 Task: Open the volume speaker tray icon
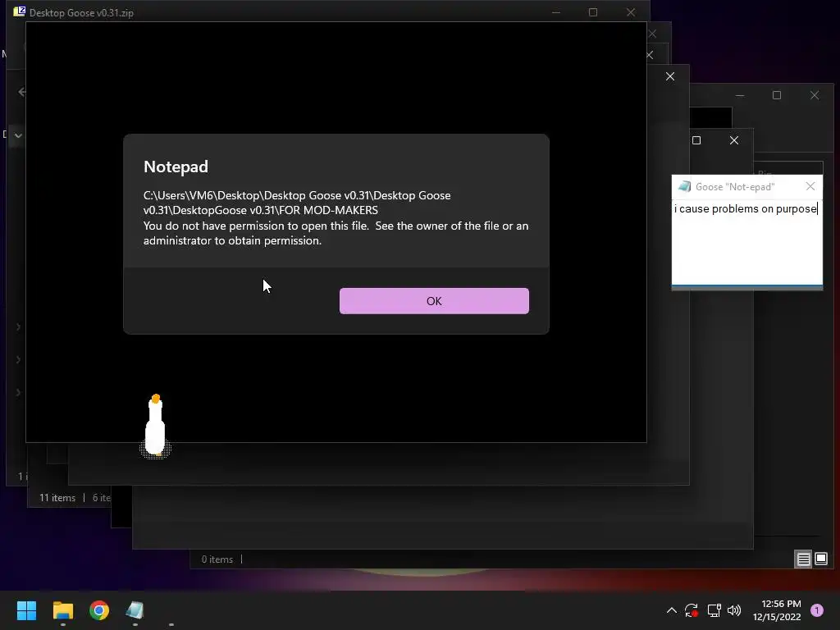pos(734,610)
